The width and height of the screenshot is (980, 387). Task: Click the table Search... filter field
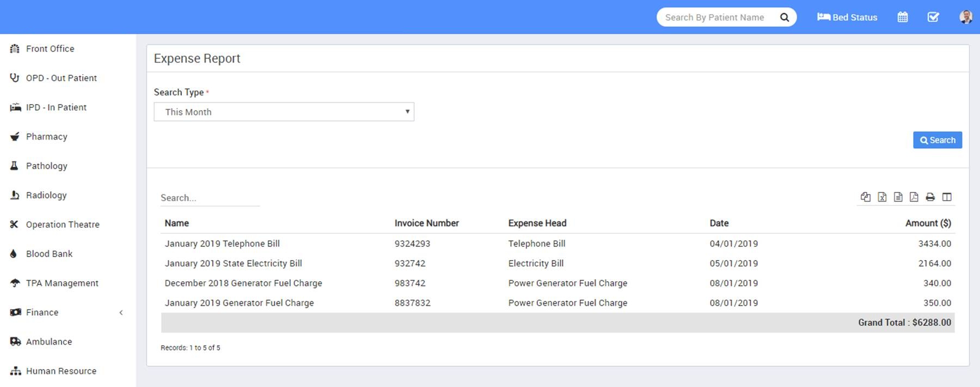210,198
